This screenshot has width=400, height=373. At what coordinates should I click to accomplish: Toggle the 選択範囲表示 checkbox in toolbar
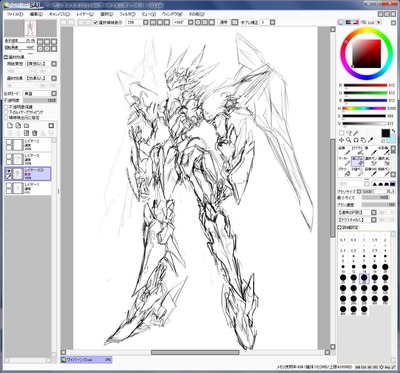(x=95, y=22)
